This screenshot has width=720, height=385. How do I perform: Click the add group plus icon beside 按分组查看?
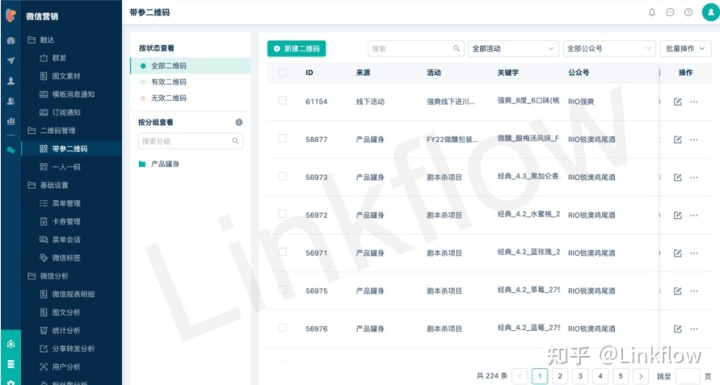tap(239, 122)
